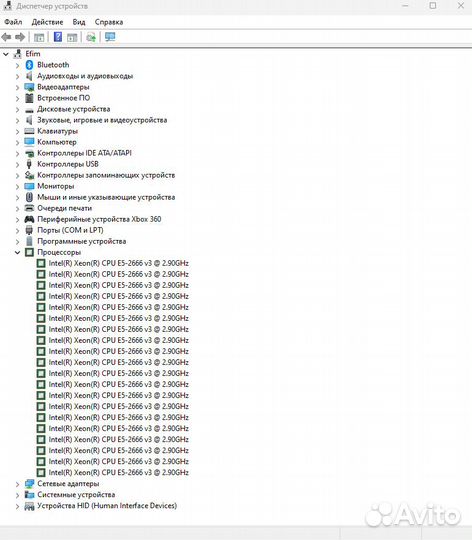Image resolution: width=472 pixels, height=540 pixels.
Task: Click the Xbox 360 gamepad icon
Action: (x=29, y=219)
